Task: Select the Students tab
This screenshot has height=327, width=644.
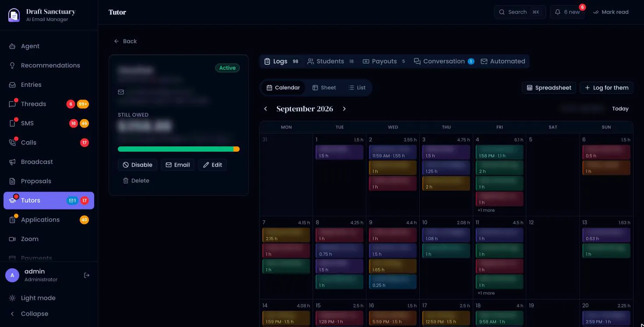Action: click(x=331, y=61)
